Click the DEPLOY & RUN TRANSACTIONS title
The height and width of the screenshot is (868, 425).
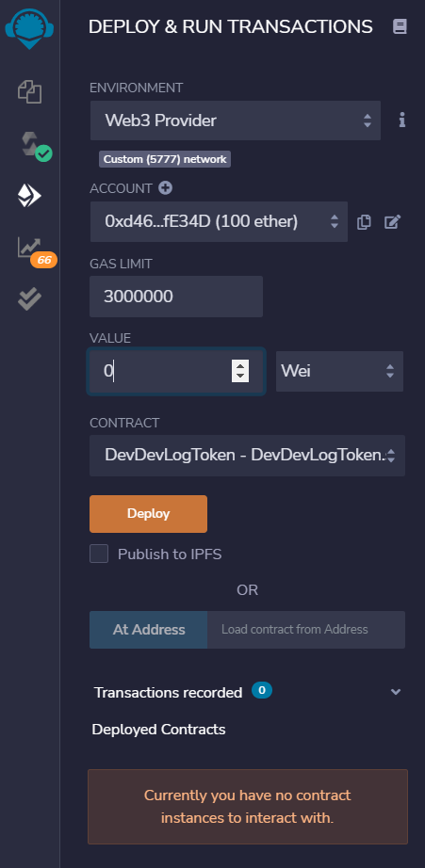pos(231,26)
